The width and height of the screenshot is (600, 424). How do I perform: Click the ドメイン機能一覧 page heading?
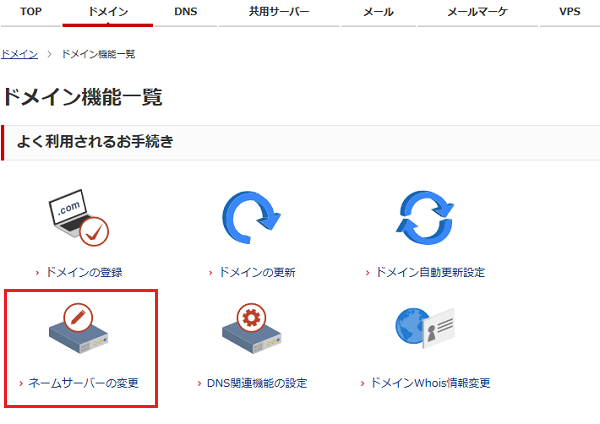83,97
